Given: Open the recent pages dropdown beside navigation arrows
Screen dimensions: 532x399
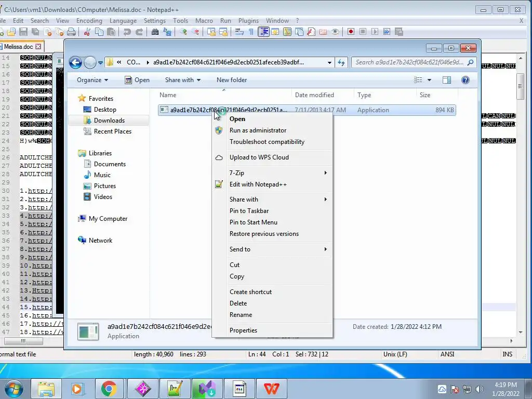Looking at the screenshot, I should (x=100, y=63).
